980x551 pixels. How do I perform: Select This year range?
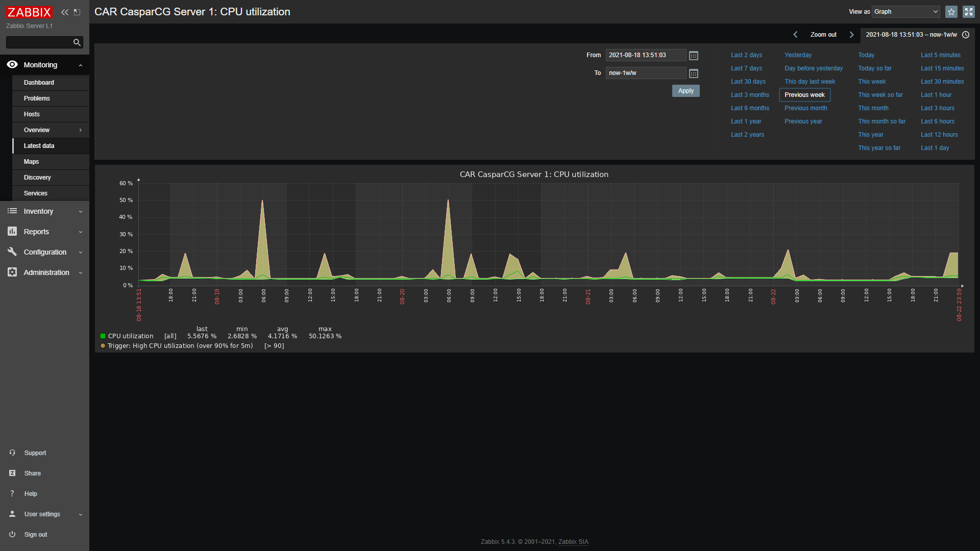click(870, 135)
